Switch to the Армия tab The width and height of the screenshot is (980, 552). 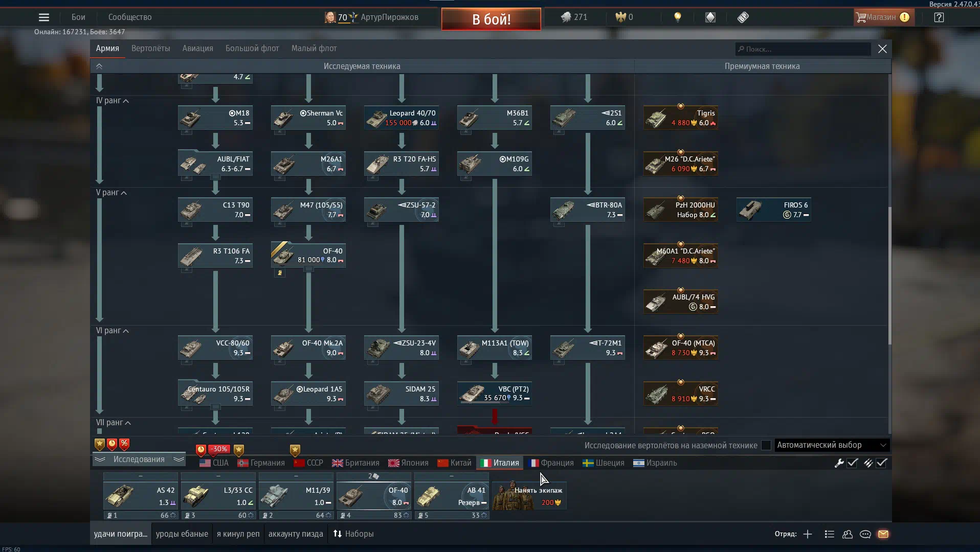coord(107,49)
